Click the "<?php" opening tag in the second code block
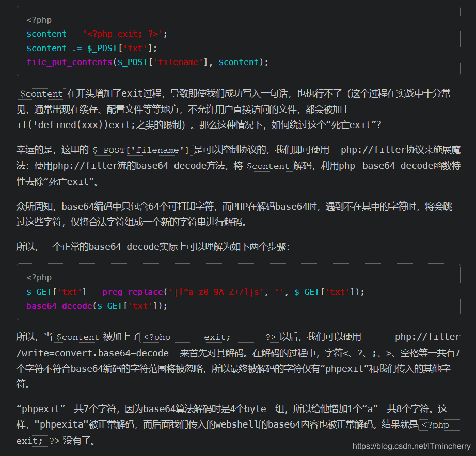 click(39, 278)
